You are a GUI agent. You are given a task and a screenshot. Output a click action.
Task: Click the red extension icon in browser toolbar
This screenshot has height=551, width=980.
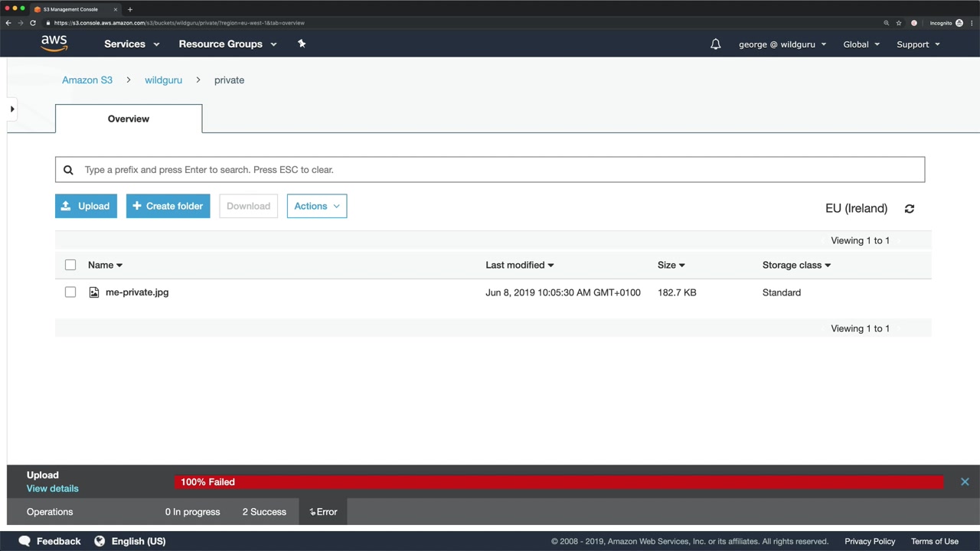click(x=914, y=23)
